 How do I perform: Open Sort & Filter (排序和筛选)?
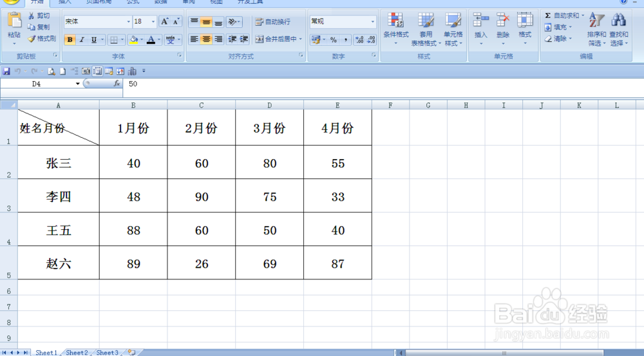click(596, 29)
